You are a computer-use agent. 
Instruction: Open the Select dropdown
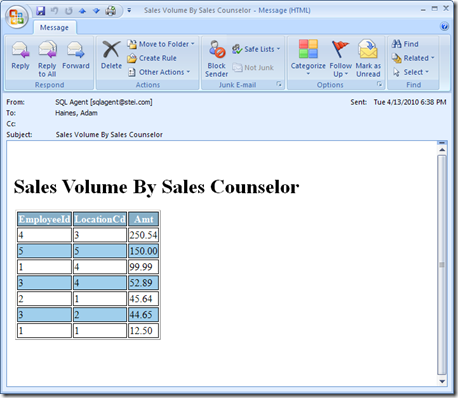tap(411, 72)
